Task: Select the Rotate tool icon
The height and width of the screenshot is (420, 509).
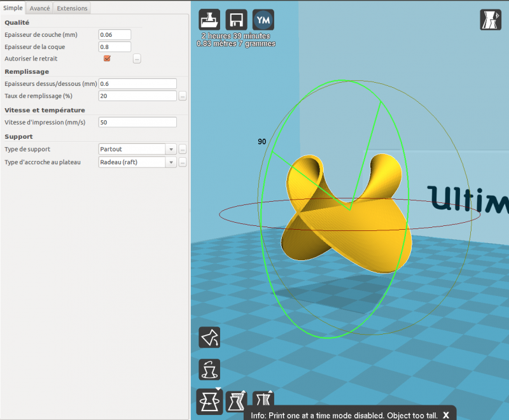Action: pos(209,402)
